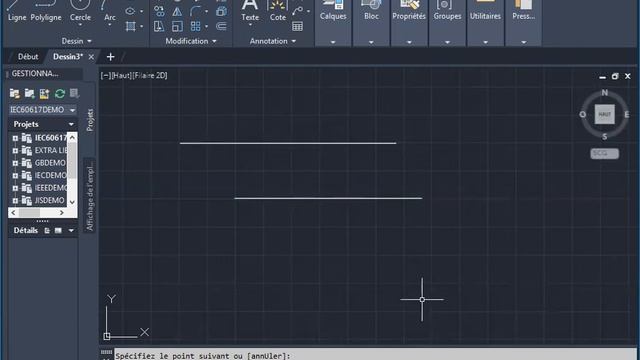Click the Détails first view icon
The image size is (640, 360).
pos(47,231)
